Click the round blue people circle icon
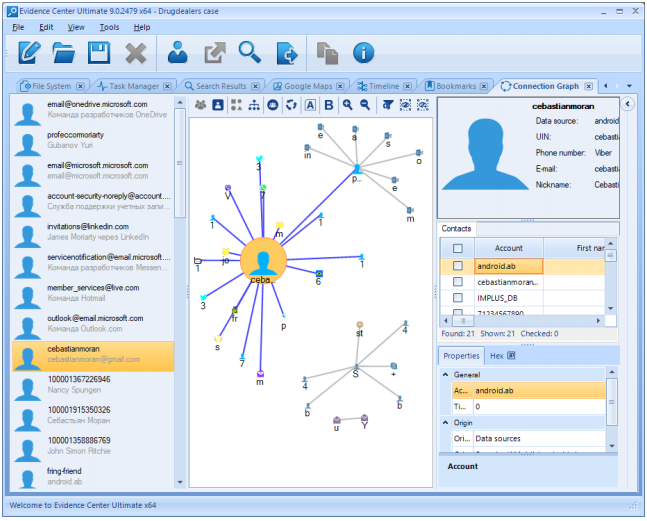 273,105
